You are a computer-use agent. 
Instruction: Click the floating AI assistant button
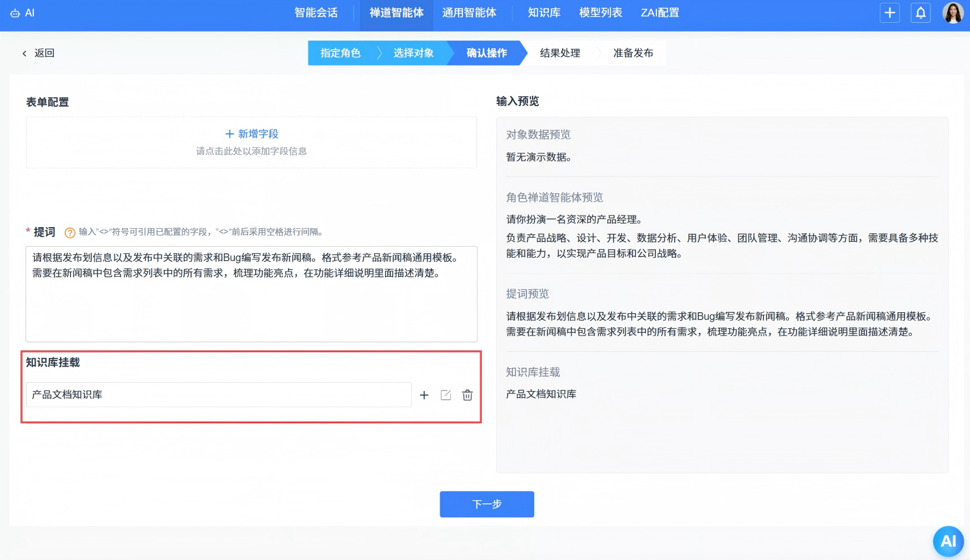point(948,541)
